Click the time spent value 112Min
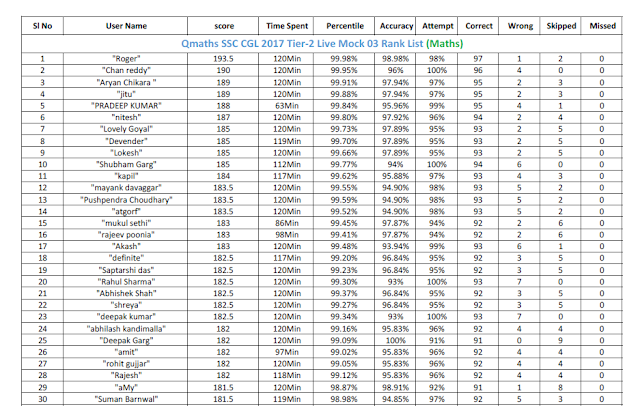This screenshot has height=406, width=640. pyautogui.click(x=287, y=164)
